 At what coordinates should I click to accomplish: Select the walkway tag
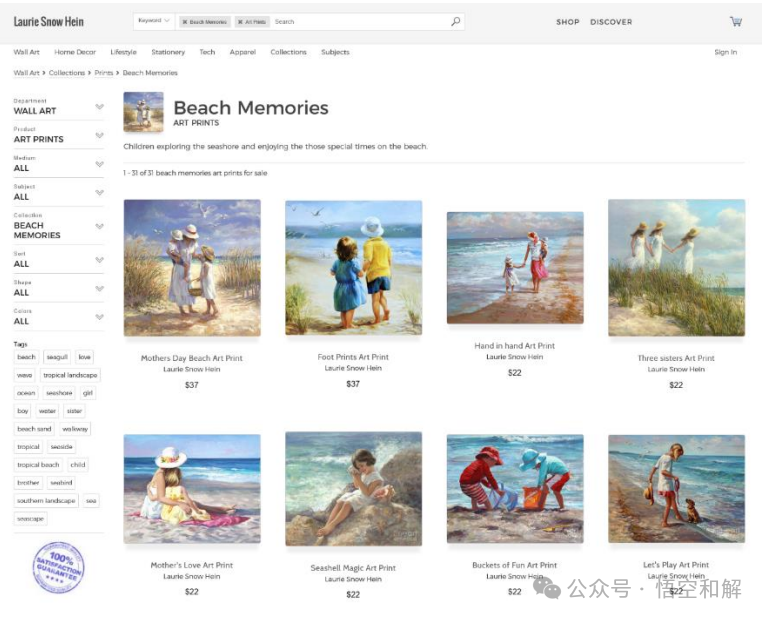(x=75, y=429)
